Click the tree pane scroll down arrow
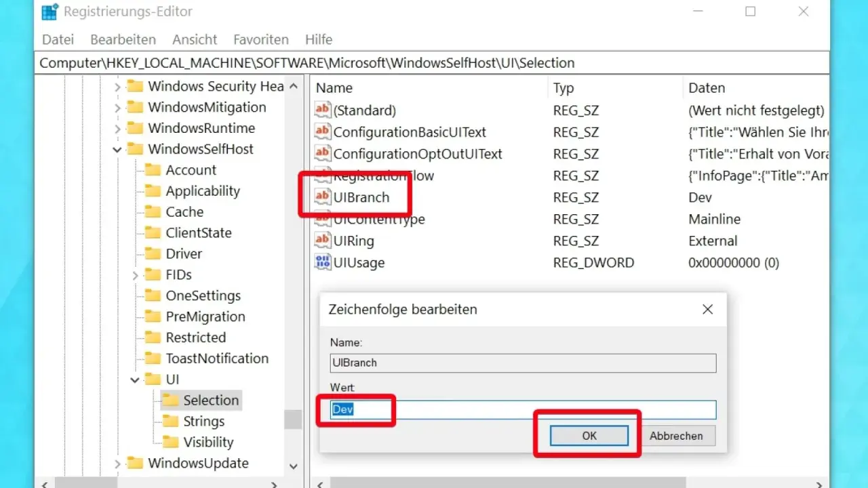Viewport: 868px width, 488px height. 293,466
